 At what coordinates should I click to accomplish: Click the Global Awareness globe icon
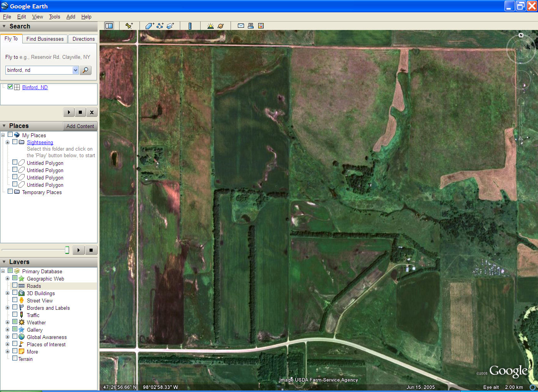pos(22,337)
